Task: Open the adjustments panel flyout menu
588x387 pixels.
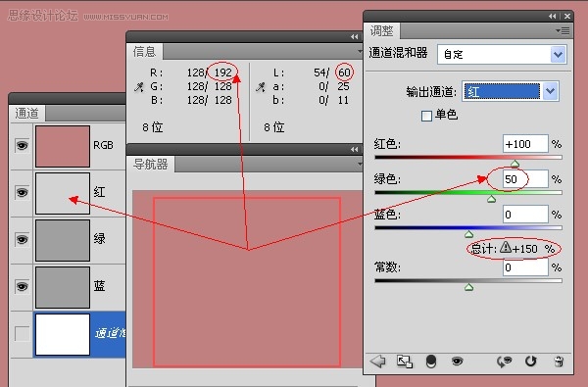Action: click(x=563, y=30)
